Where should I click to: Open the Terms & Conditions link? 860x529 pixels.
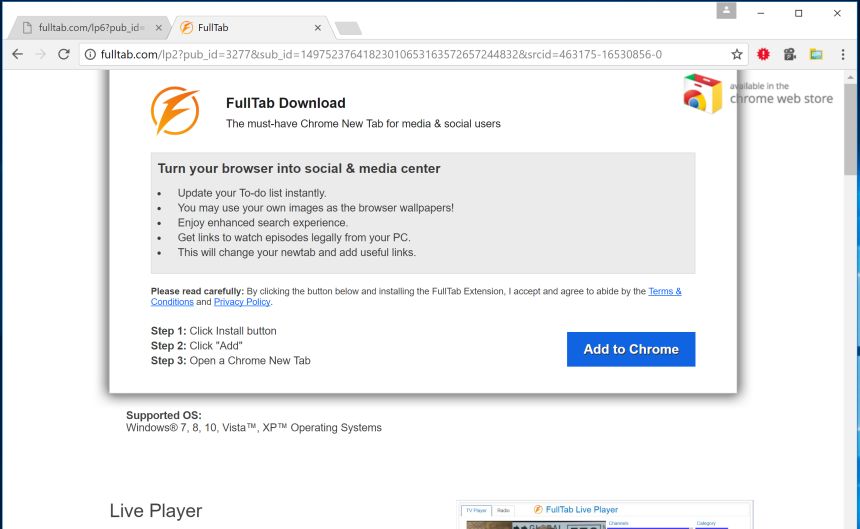pyautogui.click(x=664, y=291)
